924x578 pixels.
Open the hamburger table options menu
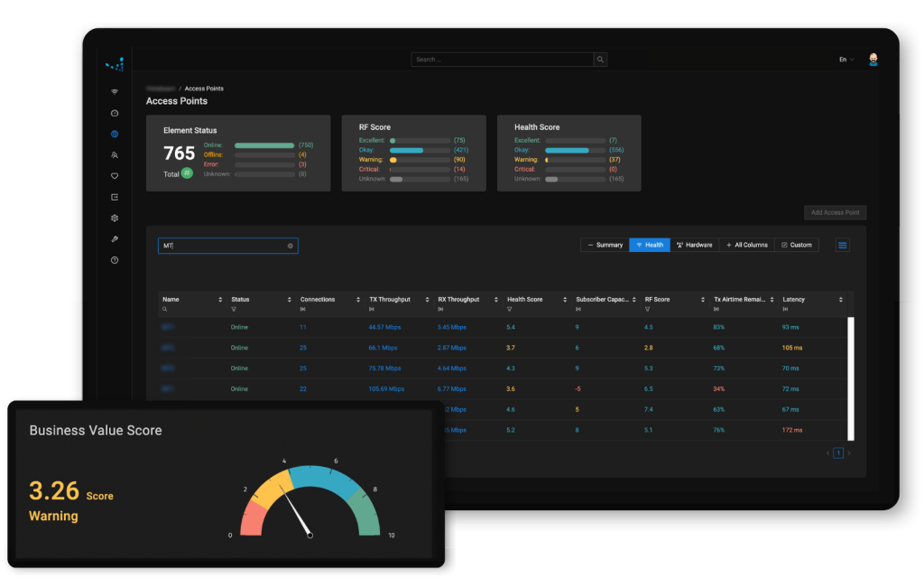tap(842, 245)
